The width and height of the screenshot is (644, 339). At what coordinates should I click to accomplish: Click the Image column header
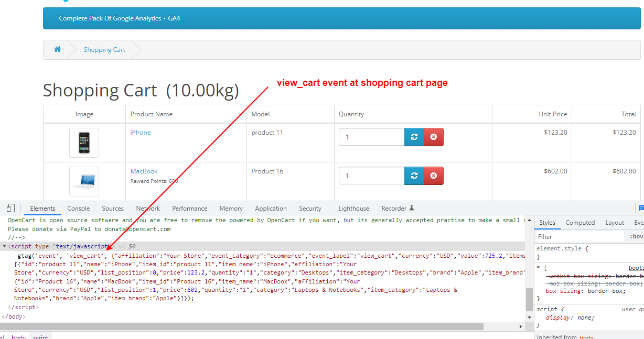[84, 114]
